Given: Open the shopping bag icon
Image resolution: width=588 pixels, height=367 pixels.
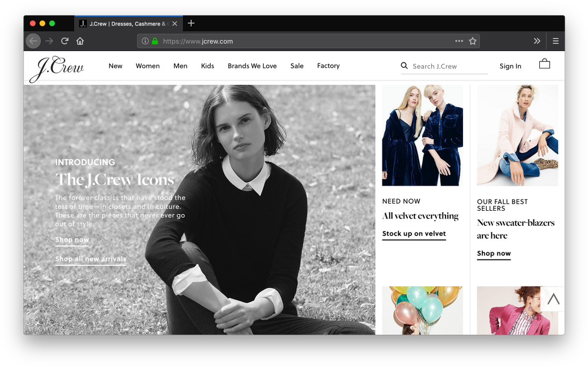Looking at the screenshot, I should pos(544,64).
